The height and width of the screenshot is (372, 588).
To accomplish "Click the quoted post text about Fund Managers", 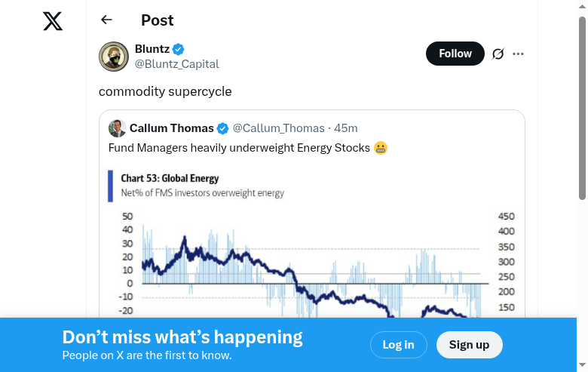I will (240, 148).
